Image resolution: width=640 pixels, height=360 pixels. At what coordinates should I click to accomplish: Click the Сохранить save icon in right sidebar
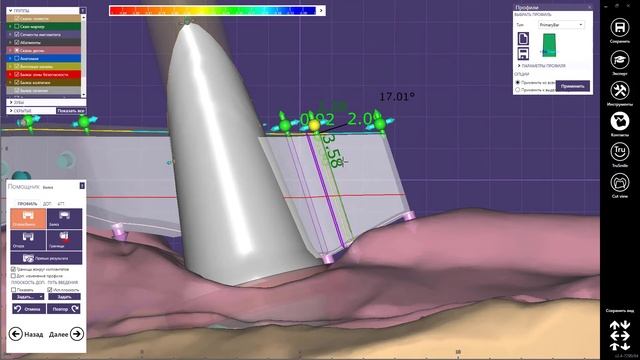tap(620, 28)
